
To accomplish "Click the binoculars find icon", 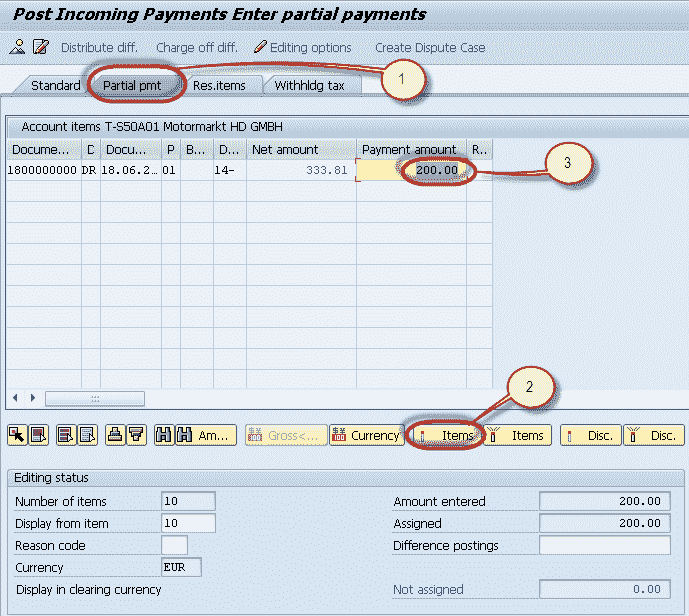I will tap(164, 435).
